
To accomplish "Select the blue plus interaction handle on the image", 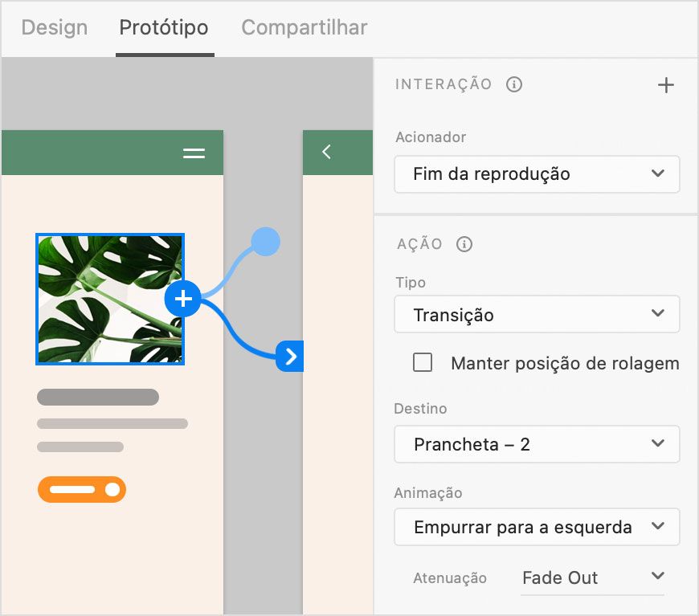I will 182,298.
